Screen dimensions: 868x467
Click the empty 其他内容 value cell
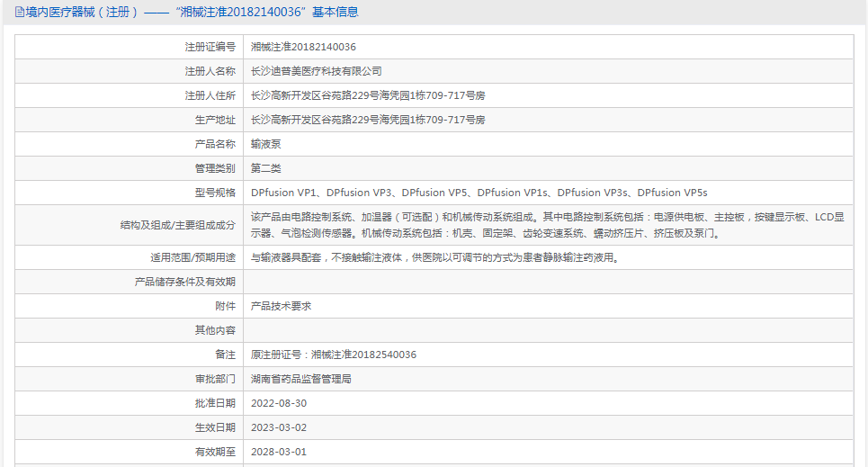pyautogui.click(x=547, y=330)
